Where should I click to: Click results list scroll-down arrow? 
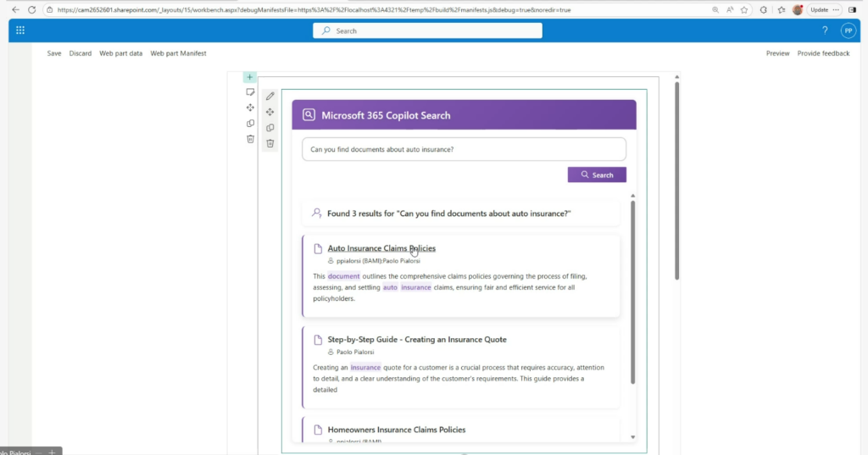pos(632,437)
